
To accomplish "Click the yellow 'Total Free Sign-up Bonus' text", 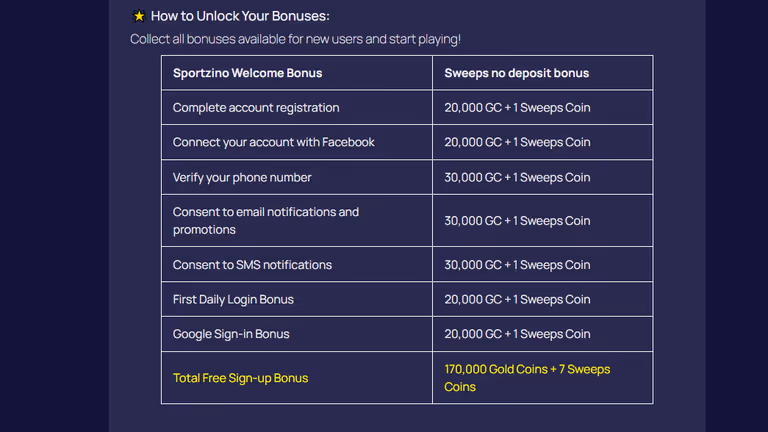I will coord(240,378).
